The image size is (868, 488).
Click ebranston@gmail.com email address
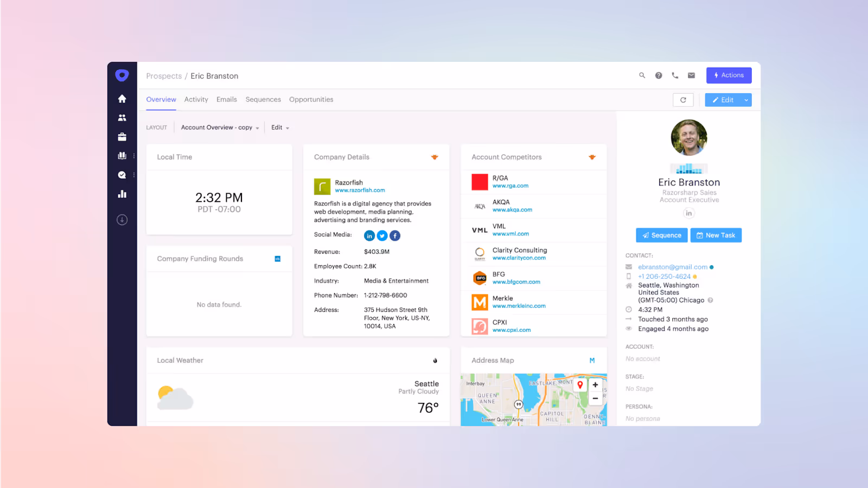673,267
